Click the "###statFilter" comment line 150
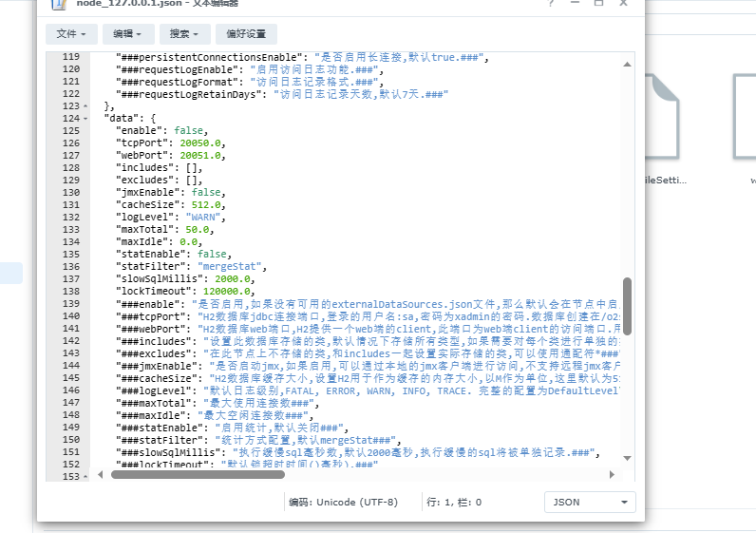This screenshot has height=533, width=756. pyautogui.click(x=258, y=441)
